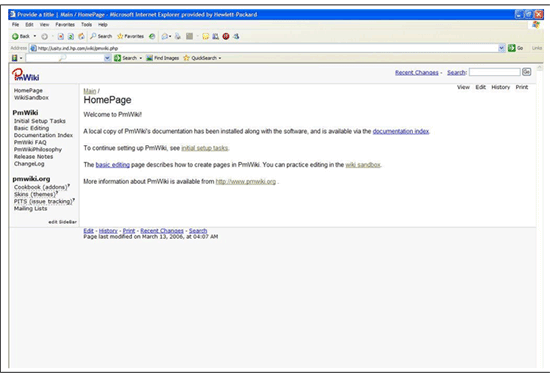This screenshot has height=378, width=550.
Task: Select the View page action tab
Action: pos(463,87)
